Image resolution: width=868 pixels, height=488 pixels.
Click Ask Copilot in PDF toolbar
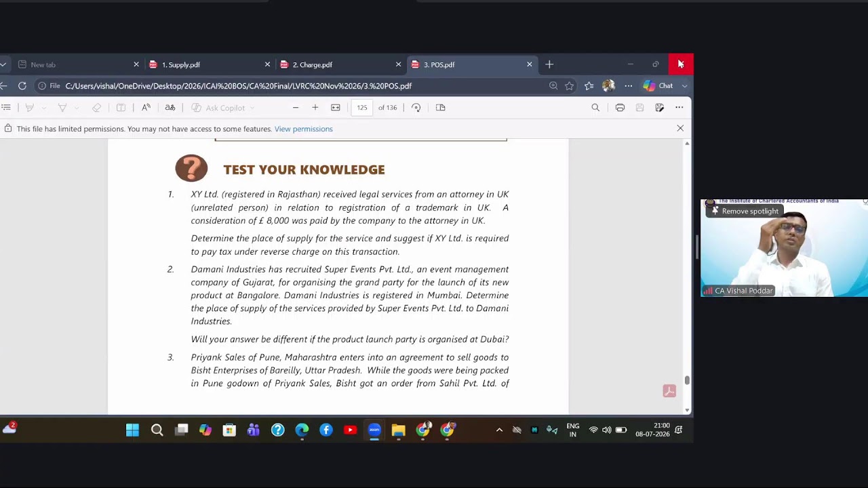(x=218, y=108)
